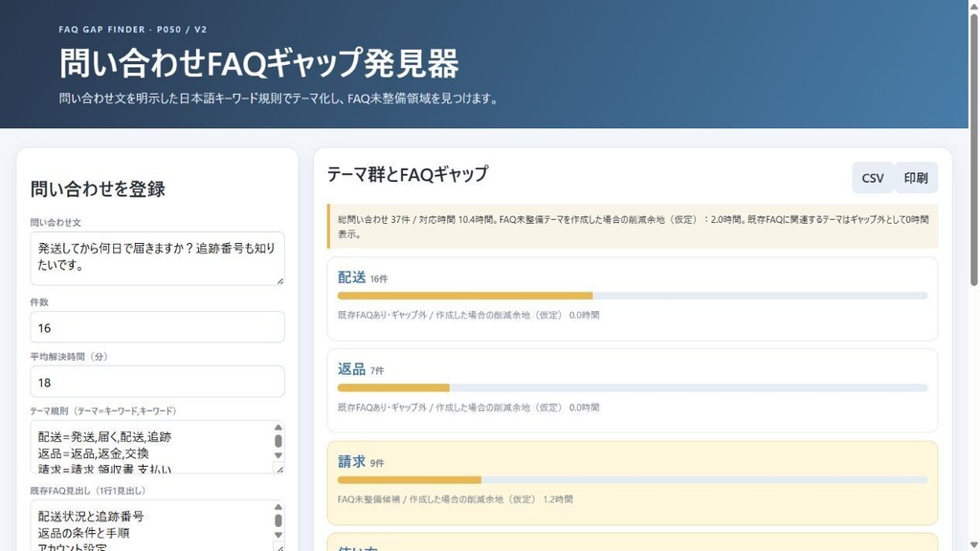Click the 返品 theme progress bar
The image size is (980, 551).
coord(633,388)
